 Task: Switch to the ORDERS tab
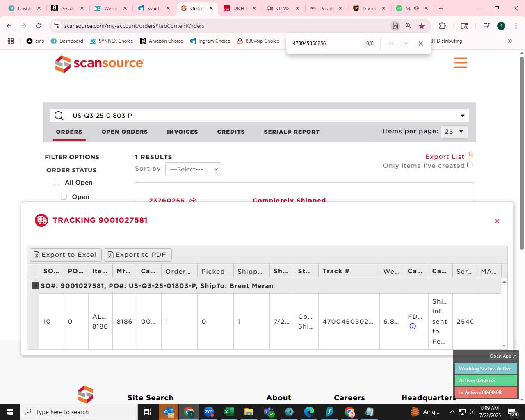coord(69,132)
